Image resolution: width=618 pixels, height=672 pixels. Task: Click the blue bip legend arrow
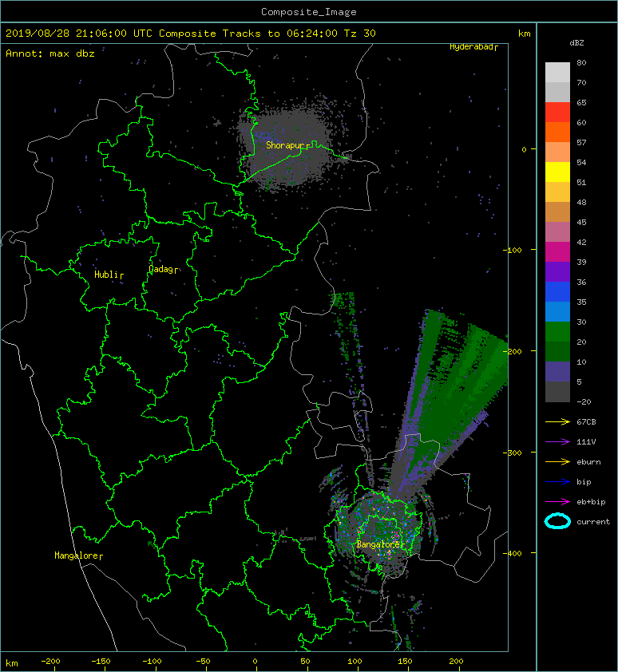pyautogui.click(x=557, y=482)
